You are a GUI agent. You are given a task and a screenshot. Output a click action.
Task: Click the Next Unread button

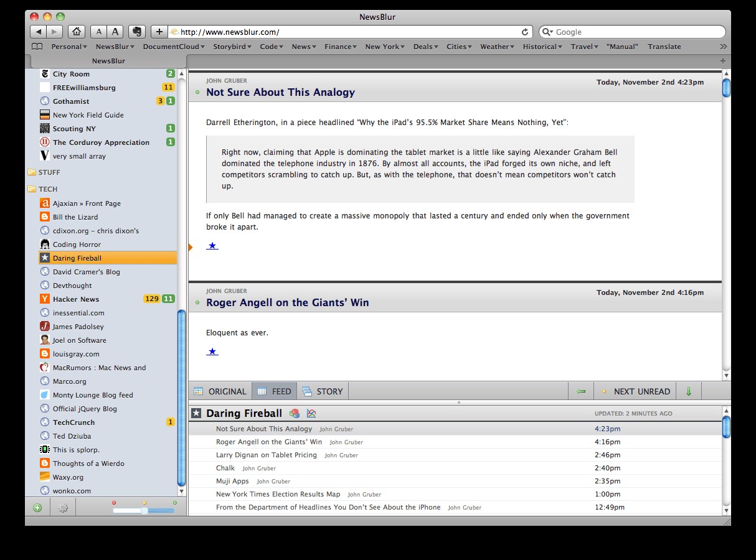(635, 391)
